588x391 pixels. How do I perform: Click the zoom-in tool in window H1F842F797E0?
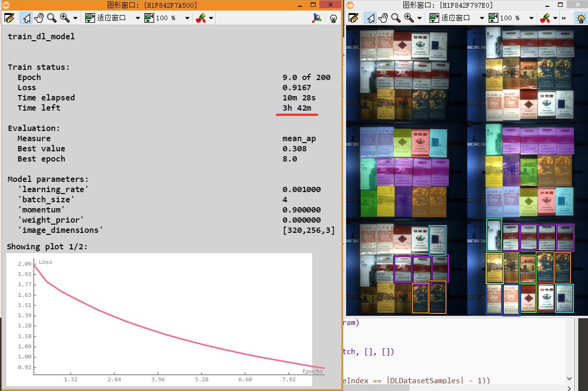click(x=409, y=18)
